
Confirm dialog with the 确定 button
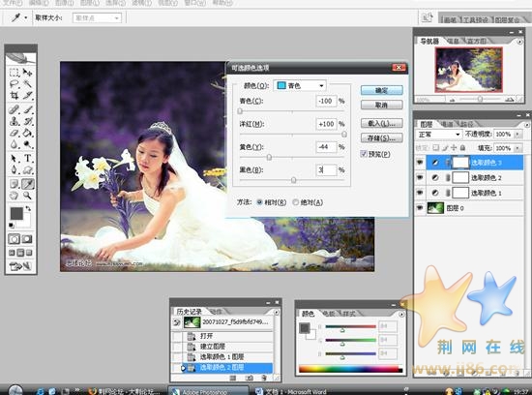(x=382, y=90)
